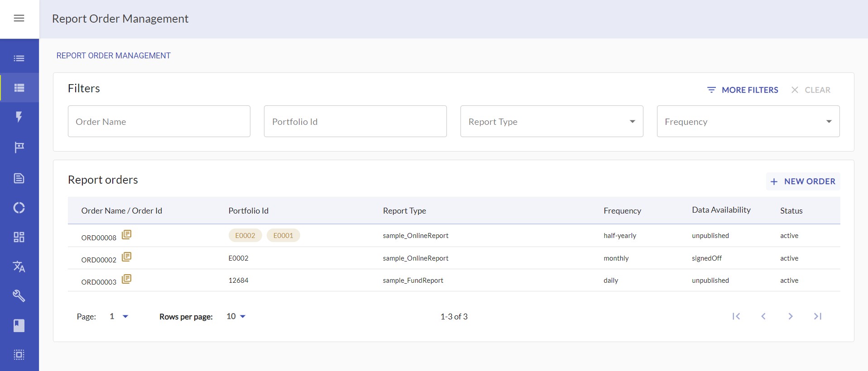868x371 pixels.
Task: Click the MORE FILTERS button
Action: click(x=743, y=90)
